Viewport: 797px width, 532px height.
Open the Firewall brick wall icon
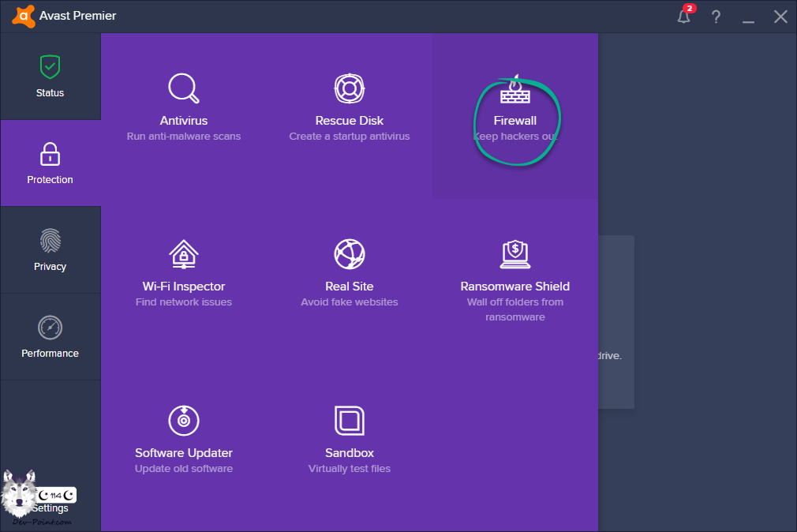[x=515, y=90]
